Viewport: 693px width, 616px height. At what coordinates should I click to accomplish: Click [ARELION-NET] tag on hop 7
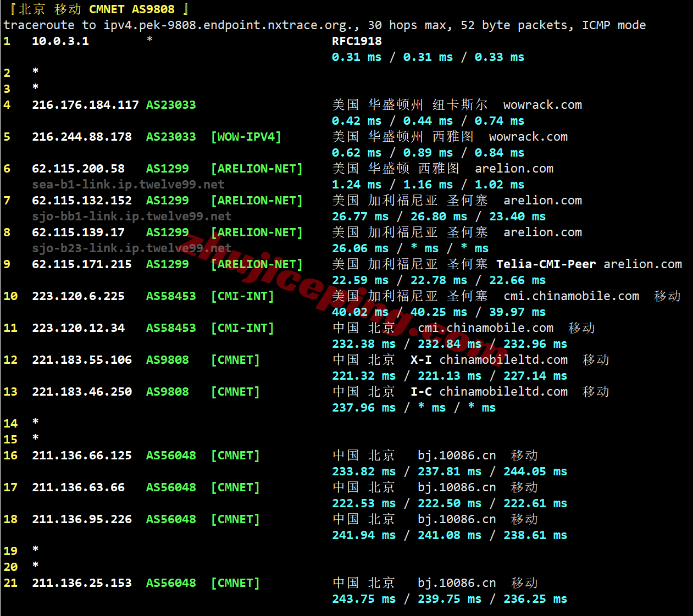coord(257,201)
